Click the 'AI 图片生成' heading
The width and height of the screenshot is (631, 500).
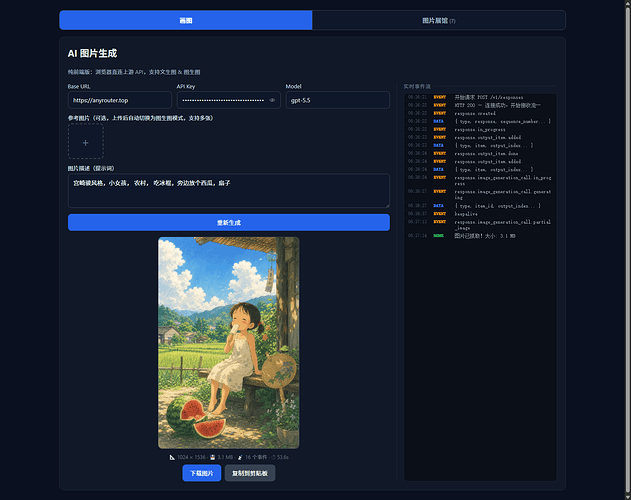(92, 53)
